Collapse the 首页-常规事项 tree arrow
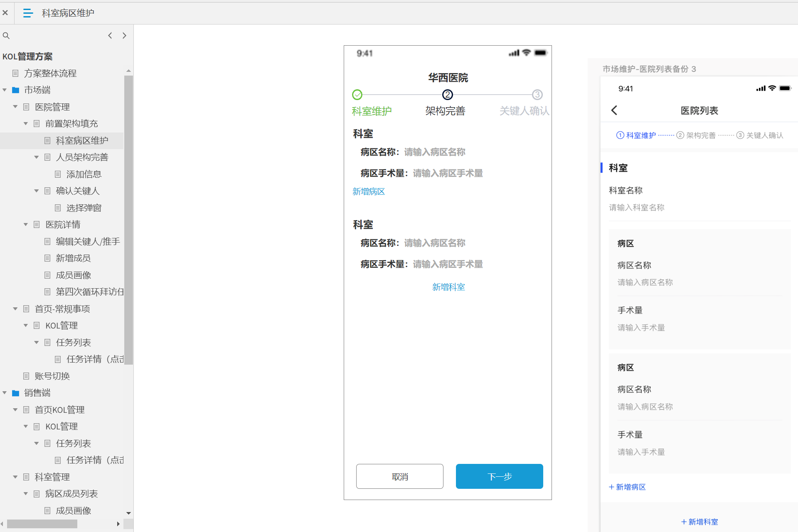Viewport: 798px width, 532px height. point(15,309)
